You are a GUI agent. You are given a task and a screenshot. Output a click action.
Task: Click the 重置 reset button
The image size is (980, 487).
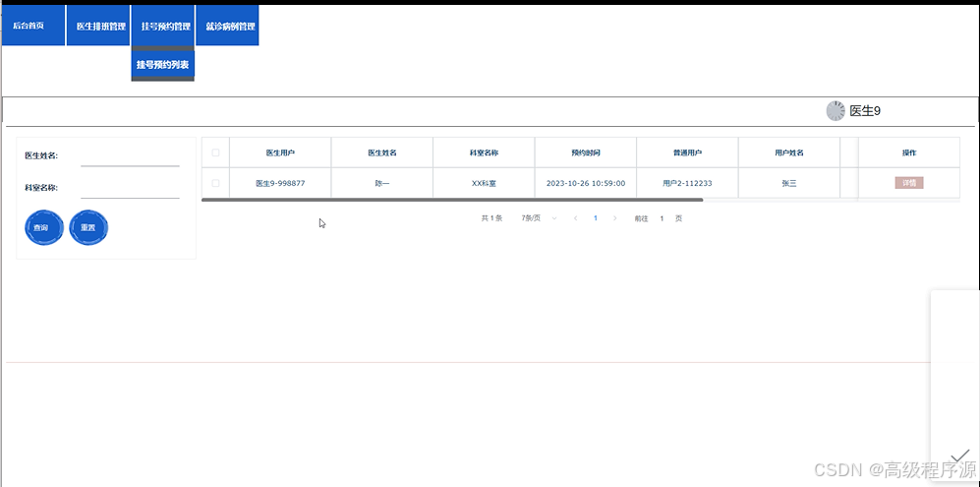pos(88,228)
